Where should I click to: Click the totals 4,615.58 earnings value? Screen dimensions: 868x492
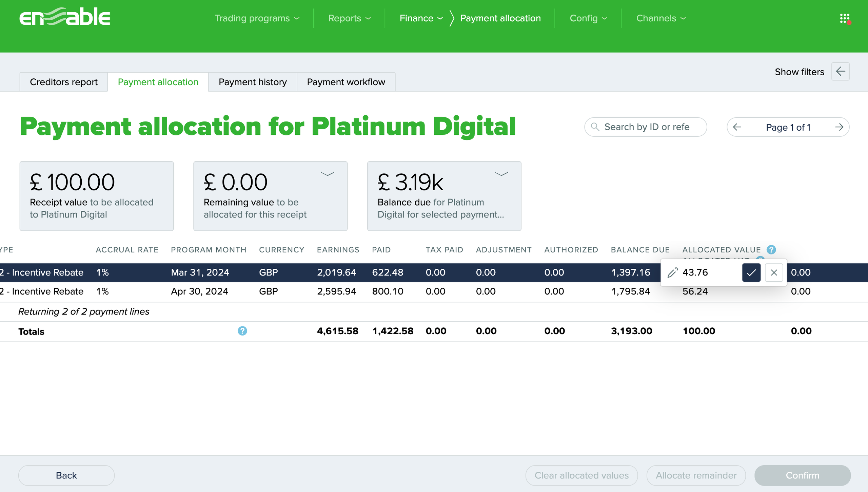[338, 331]
